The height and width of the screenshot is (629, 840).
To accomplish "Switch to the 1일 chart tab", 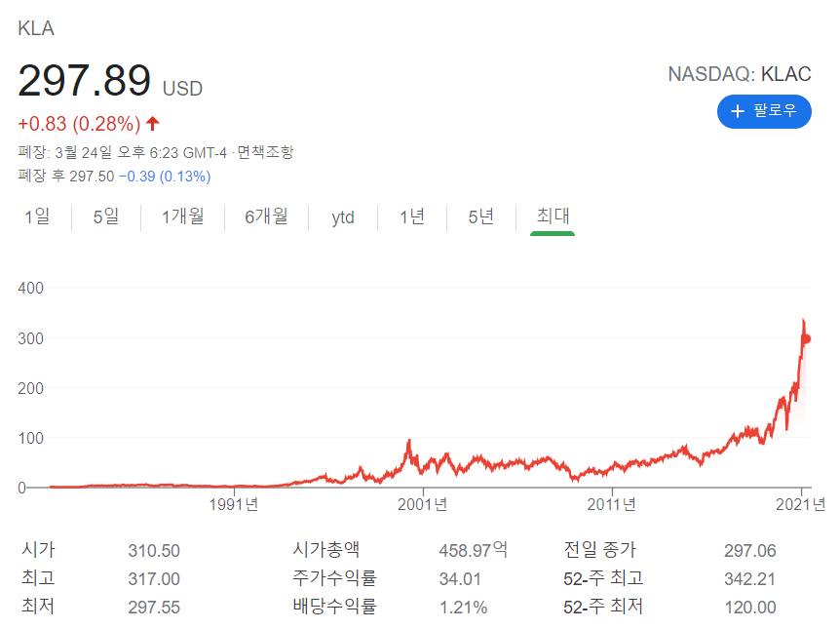I will (37, 217).
